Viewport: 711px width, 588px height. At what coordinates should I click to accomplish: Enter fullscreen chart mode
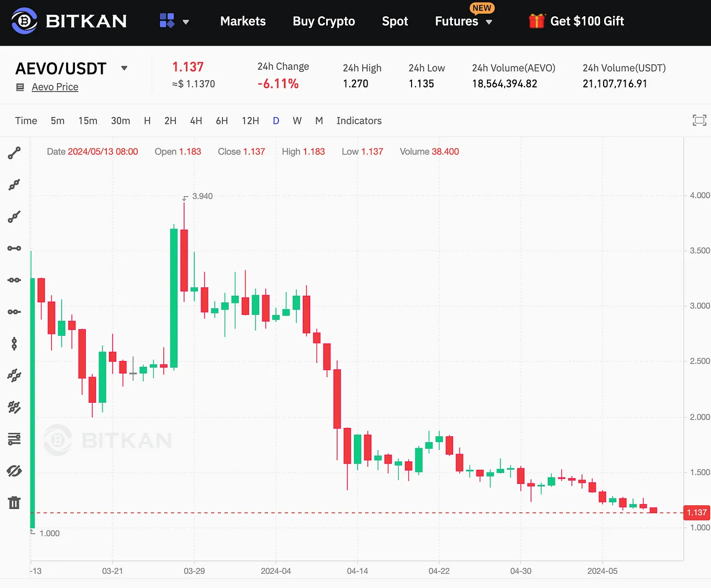coord(699,121)
